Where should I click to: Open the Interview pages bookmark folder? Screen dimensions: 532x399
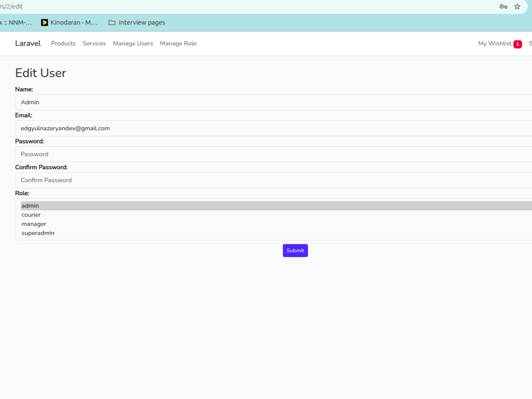137,22
